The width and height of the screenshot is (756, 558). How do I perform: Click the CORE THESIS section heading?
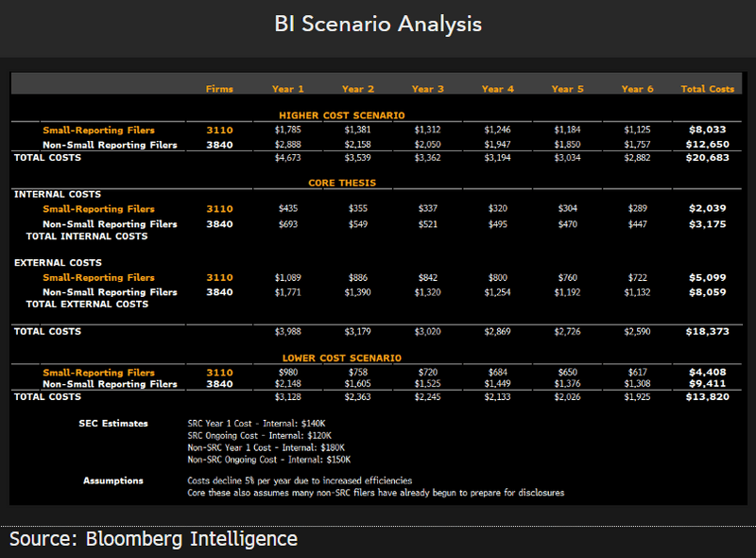click(341, 183)
